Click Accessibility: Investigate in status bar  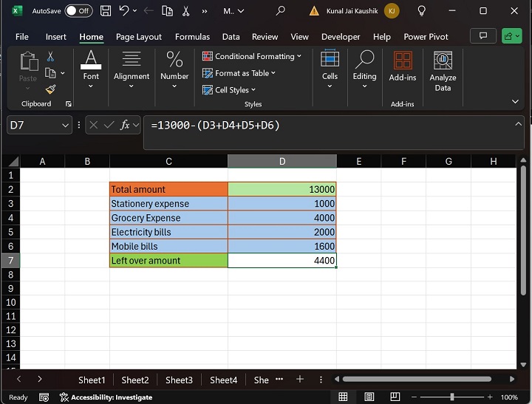pos(106,397)
